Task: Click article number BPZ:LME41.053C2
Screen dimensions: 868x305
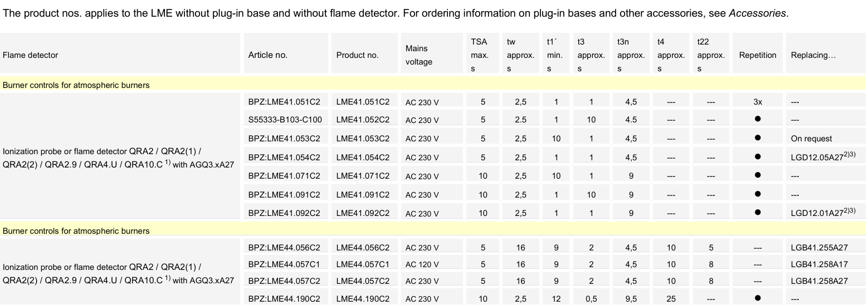Action: tap(284, 139)
